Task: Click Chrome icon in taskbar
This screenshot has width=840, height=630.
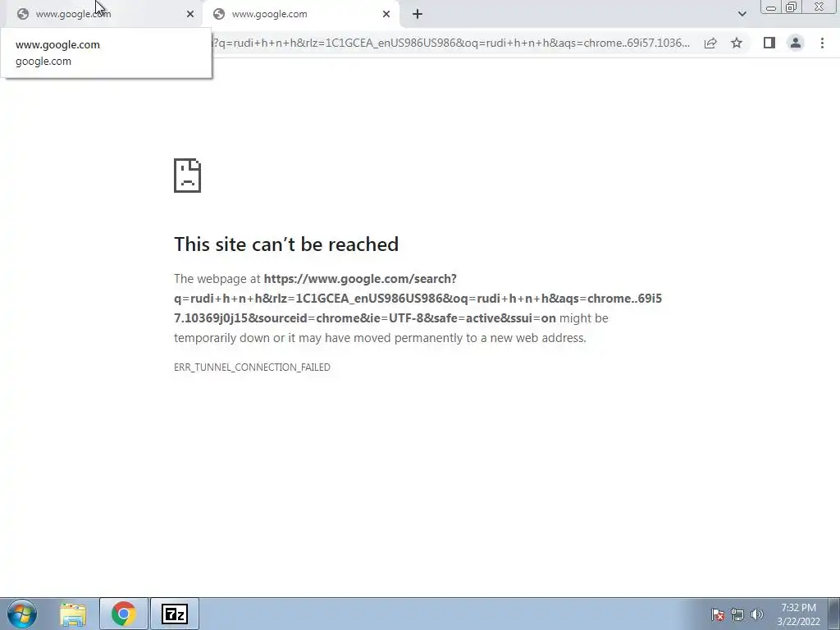Action: (x=124, y=614)
